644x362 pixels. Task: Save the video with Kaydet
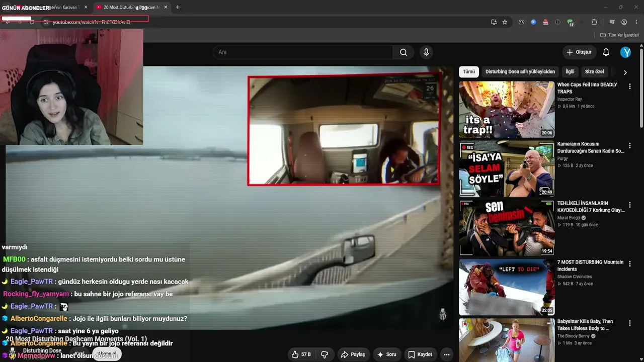tap(420, 354)
